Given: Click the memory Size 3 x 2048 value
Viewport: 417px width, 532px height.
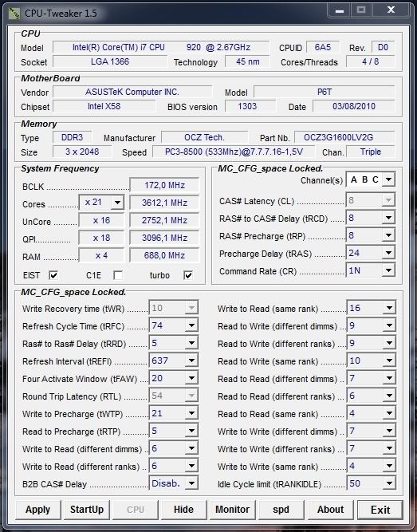Looking at the screenshot, I should pyautogui.click(x=82, y=152).
